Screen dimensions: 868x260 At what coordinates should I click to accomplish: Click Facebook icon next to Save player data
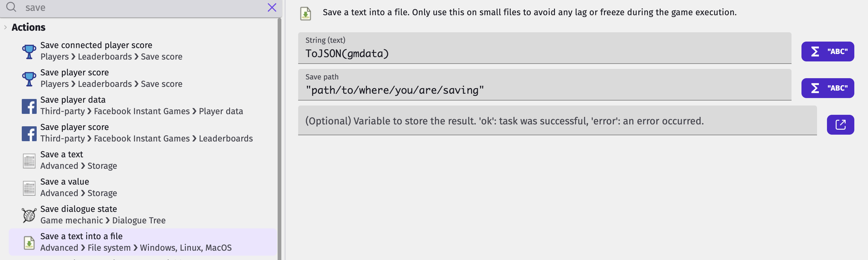coord(29,106)
